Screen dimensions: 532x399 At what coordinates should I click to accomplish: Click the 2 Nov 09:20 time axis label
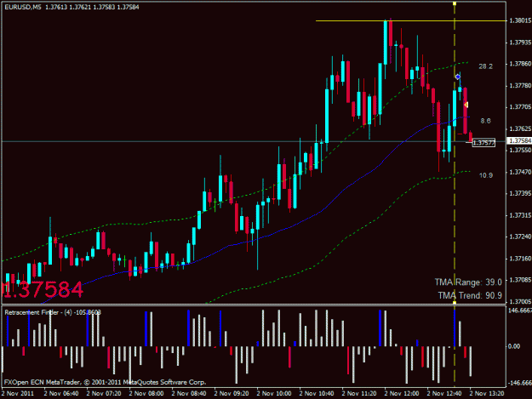[232, 394]
